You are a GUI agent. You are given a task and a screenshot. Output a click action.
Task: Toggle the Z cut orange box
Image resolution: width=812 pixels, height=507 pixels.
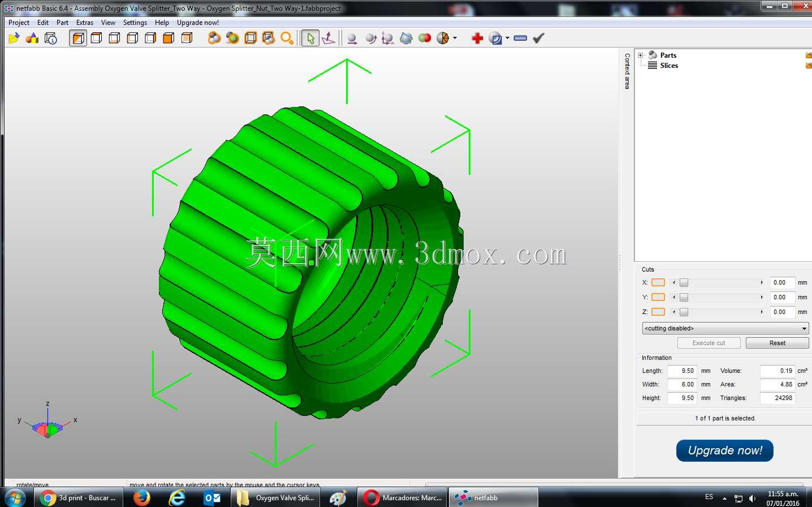(x=658, y=312)
